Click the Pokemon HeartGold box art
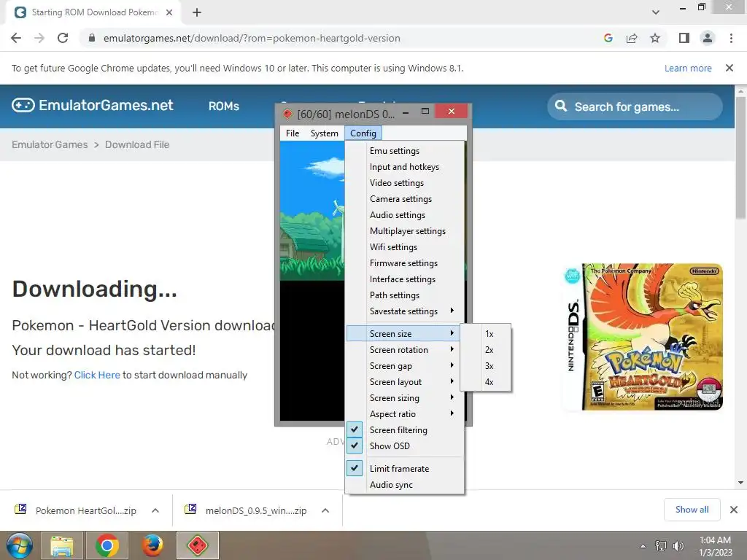Image resolution: width=747 pixels, height=560 pixels. click(643, 337)
